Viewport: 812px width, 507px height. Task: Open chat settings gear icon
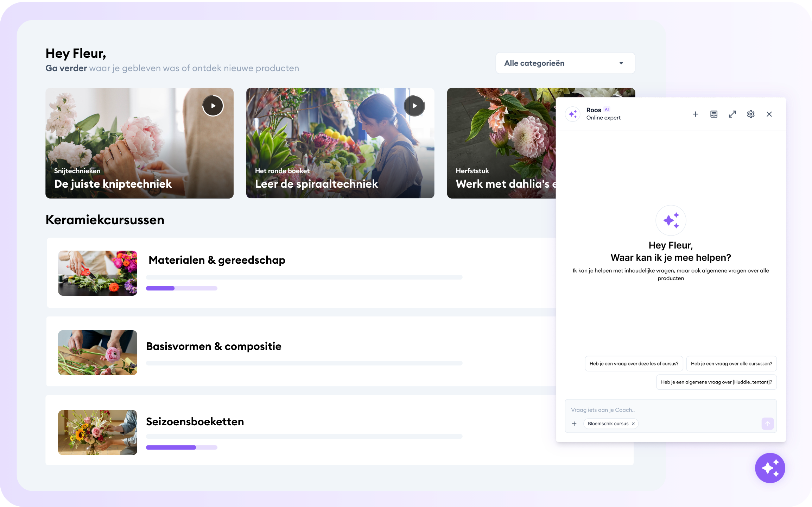pyautogui.click(x=750, y=114)
